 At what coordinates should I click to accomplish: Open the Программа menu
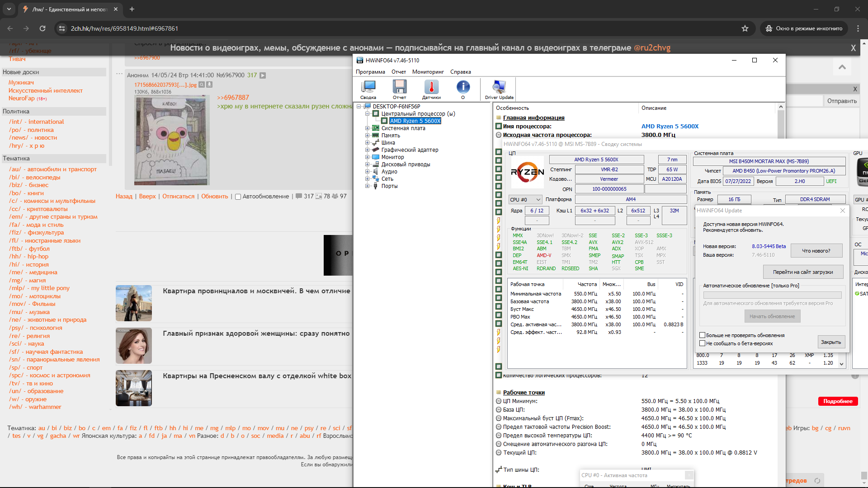[370, 72]
